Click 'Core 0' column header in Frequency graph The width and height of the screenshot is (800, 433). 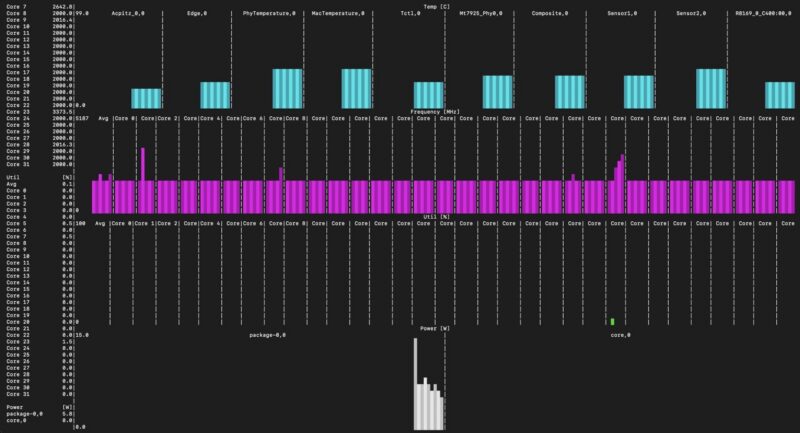[x=124, y=118]
